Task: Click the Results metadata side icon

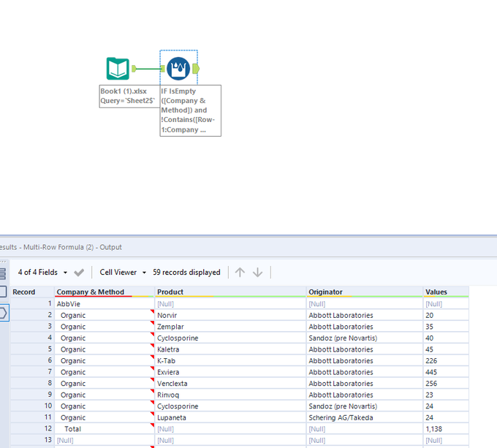Action: 3,292
